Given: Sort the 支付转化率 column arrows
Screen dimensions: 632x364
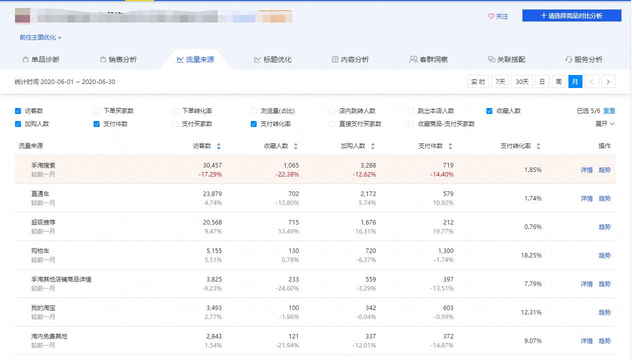Looking at the screenshot, I should (x=538, y=146).
